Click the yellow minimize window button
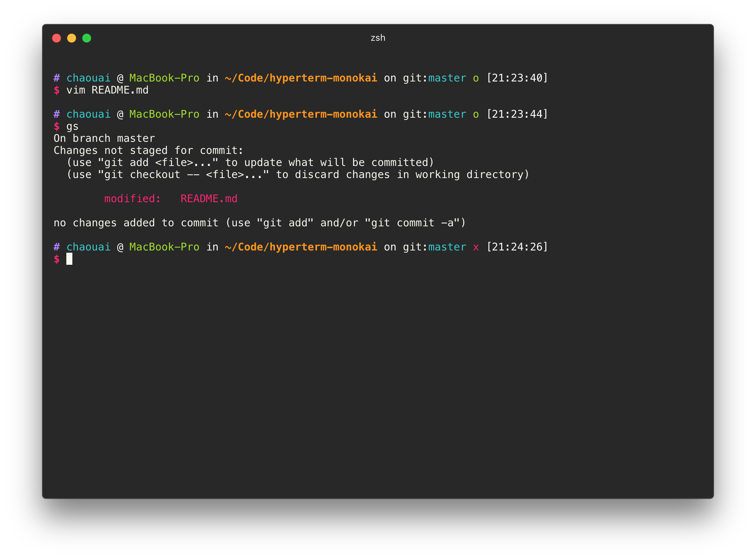The image size is (756, 559). pyautogui.click(x=72, y=38)
